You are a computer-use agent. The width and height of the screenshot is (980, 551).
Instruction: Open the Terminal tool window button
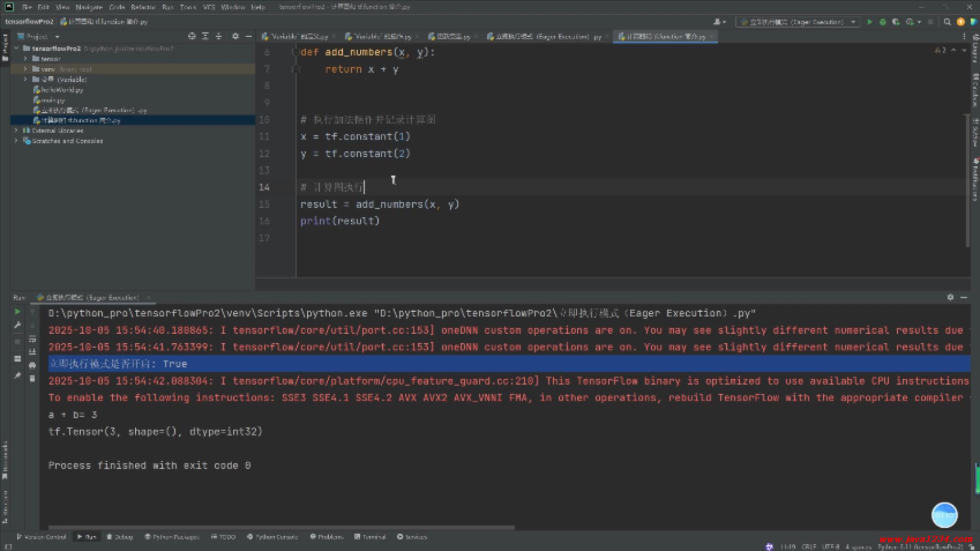[x=370, y=537]
